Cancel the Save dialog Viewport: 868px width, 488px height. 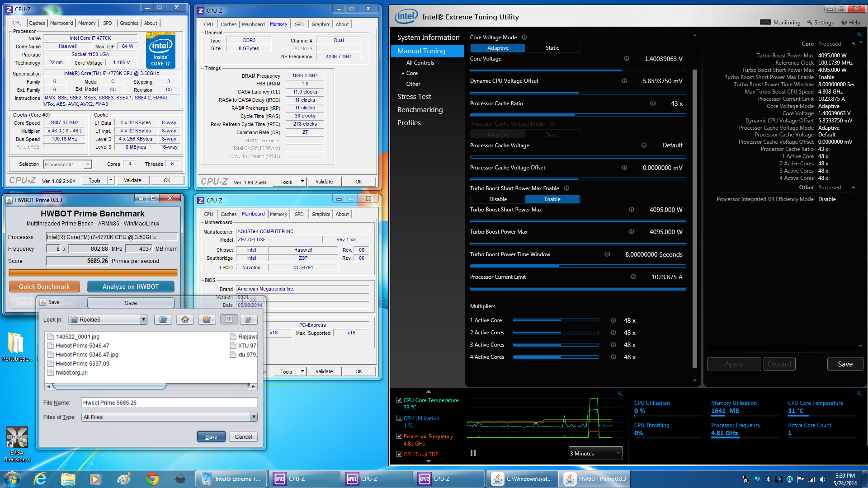pos(244,436)
